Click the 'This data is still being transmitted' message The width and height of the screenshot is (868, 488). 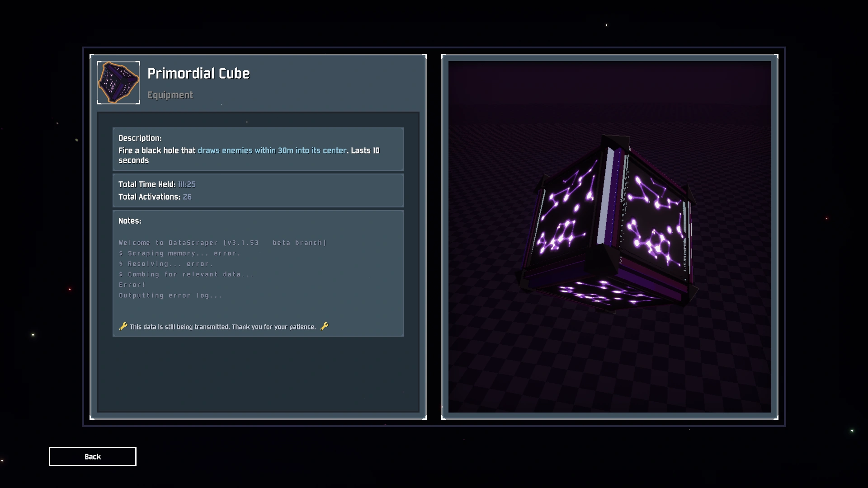pyautogui.click(x=222, y=327)
